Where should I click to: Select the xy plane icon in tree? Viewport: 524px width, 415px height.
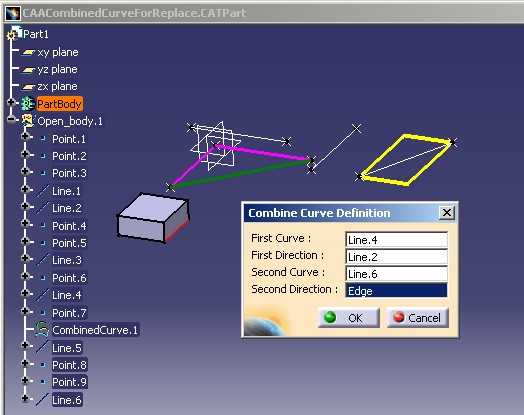(28, 52)
